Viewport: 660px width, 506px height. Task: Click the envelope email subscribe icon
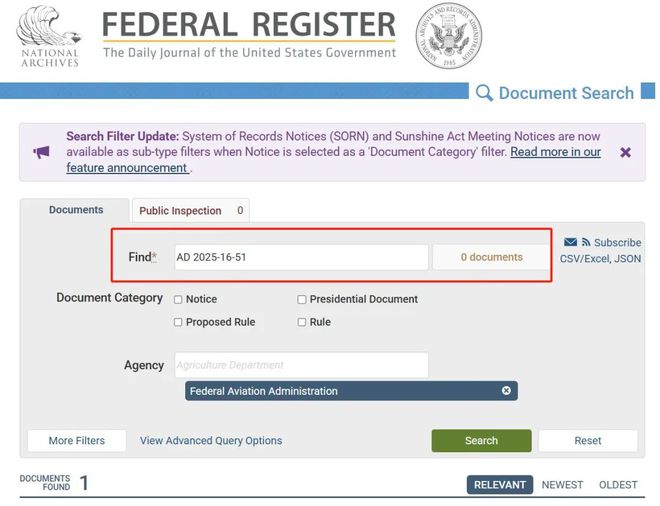tap(570, 242)
